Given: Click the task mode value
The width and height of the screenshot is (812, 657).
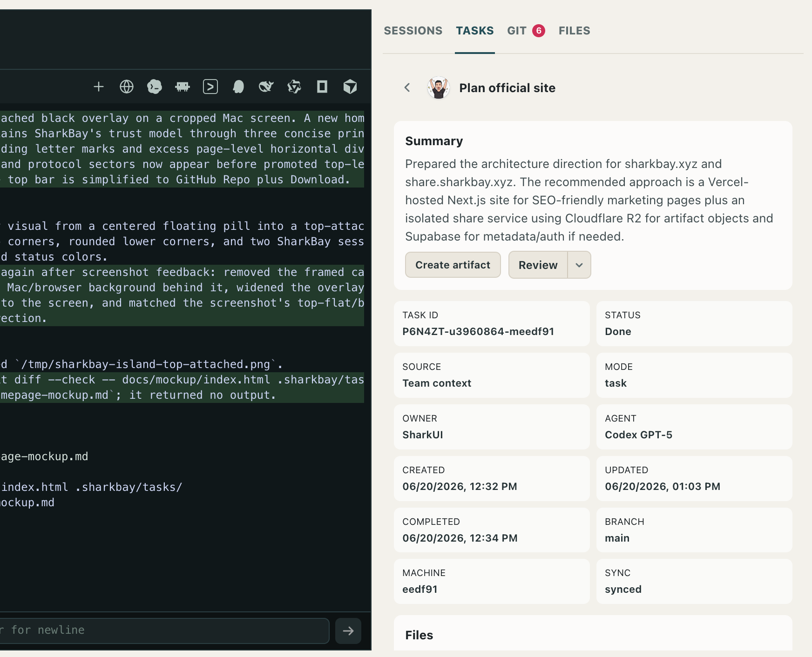Looking at the screenshot, I should [616, 383].
